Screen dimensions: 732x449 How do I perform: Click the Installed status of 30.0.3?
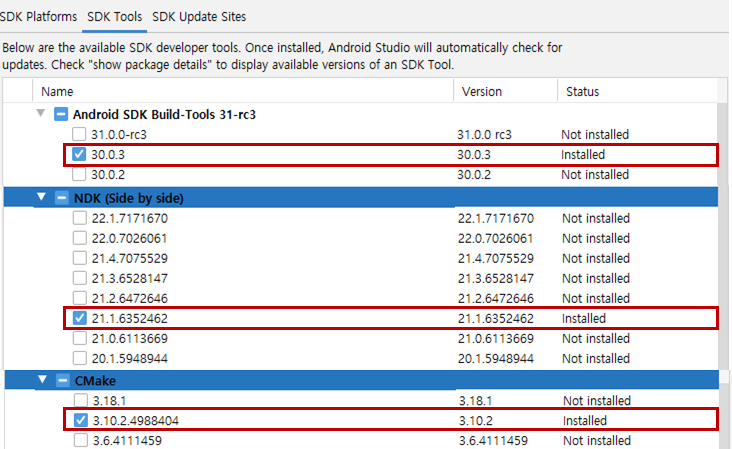[x=583, y=154]
